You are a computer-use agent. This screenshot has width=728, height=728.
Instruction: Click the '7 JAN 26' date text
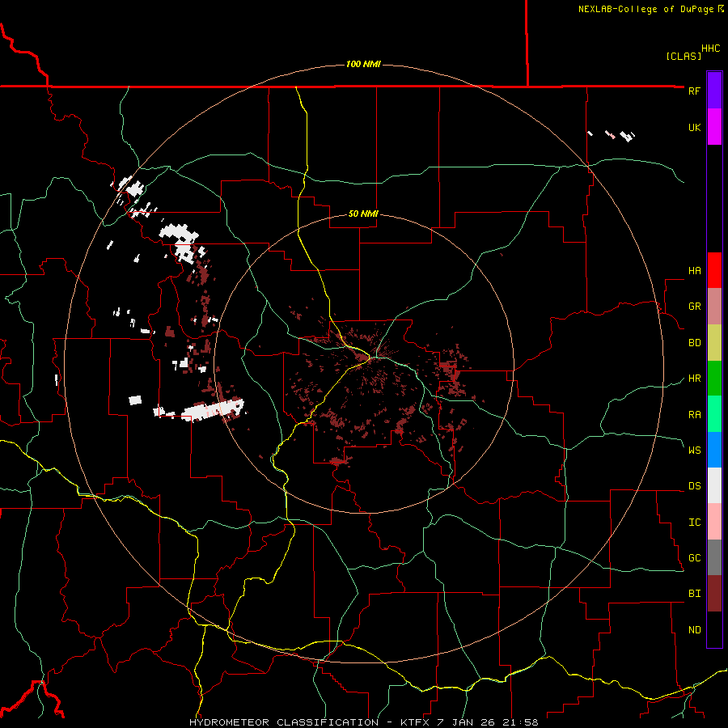click(x=466, y=722)
